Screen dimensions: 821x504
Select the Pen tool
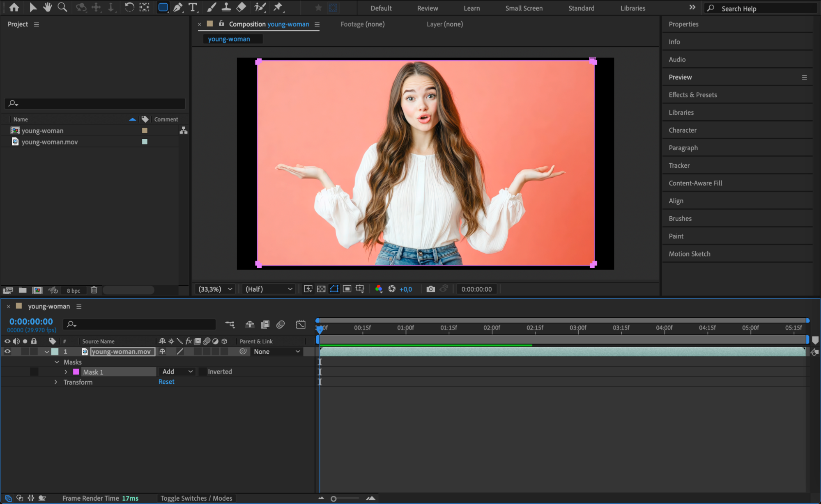click(x=178, y=7)
